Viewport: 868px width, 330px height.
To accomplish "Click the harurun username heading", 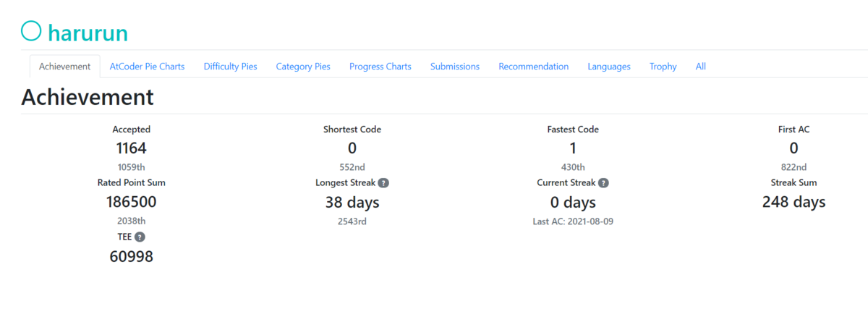I will coord(88,33).
